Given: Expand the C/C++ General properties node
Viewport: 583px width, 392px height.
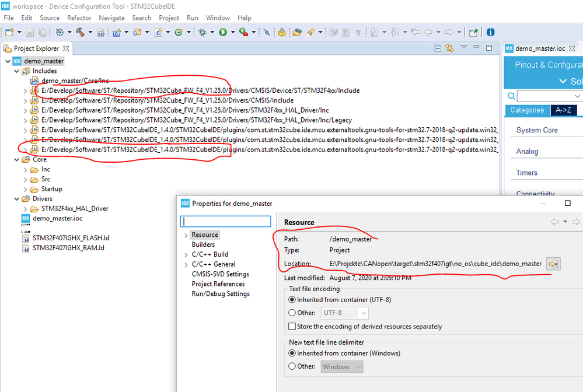Looking at the screenshot, I should pos(186,265).
